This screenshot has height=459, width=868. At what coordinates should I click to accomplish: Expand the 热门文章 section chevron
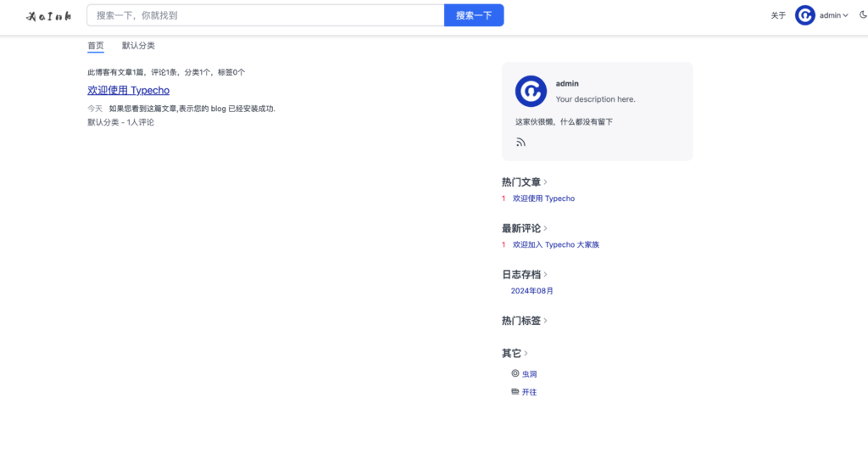click(545, 182)
